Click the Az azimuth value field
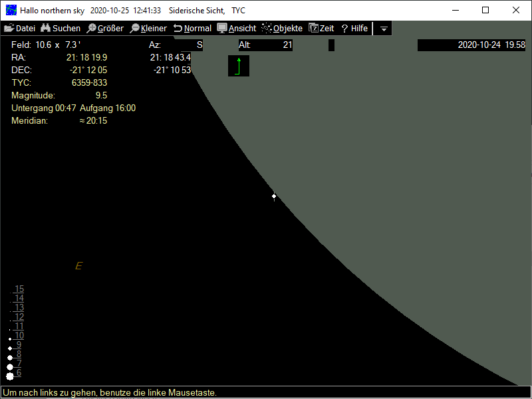Screen dimensions: 532x399 pyautogui.click(x=187, y=45)
